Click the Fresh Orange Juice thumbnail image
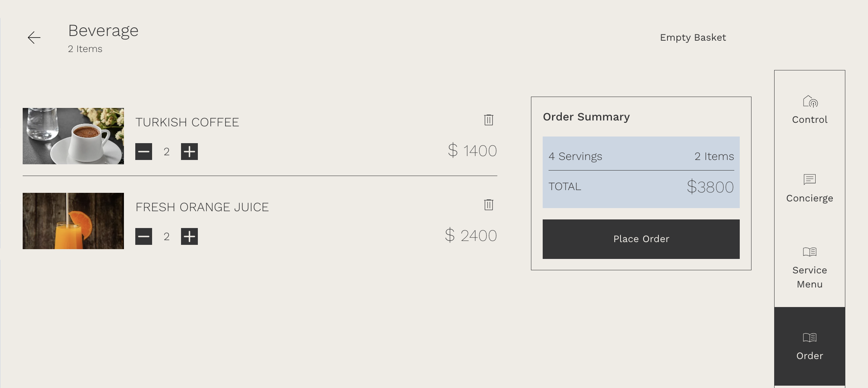Image resolution: width=868 pixels, height=388 pixels. coord(73,221)
